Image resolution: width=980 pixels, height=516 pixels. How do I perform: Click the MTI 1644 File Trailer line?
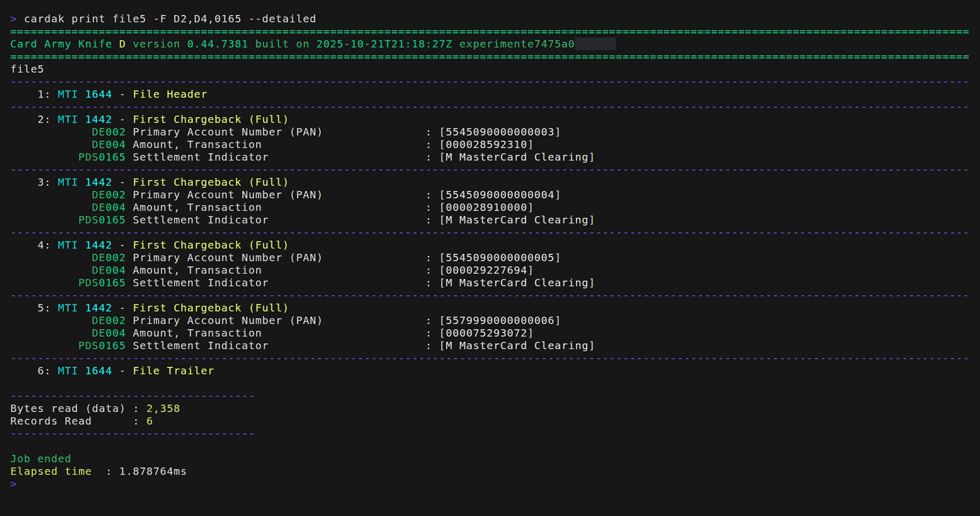click(134, 370)
